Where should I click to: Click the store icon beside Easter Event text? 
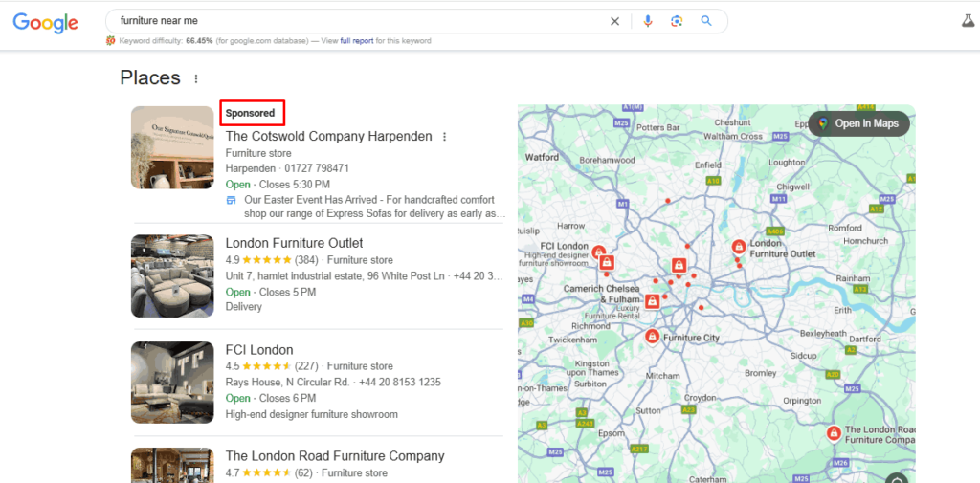(x=232, y=201)
